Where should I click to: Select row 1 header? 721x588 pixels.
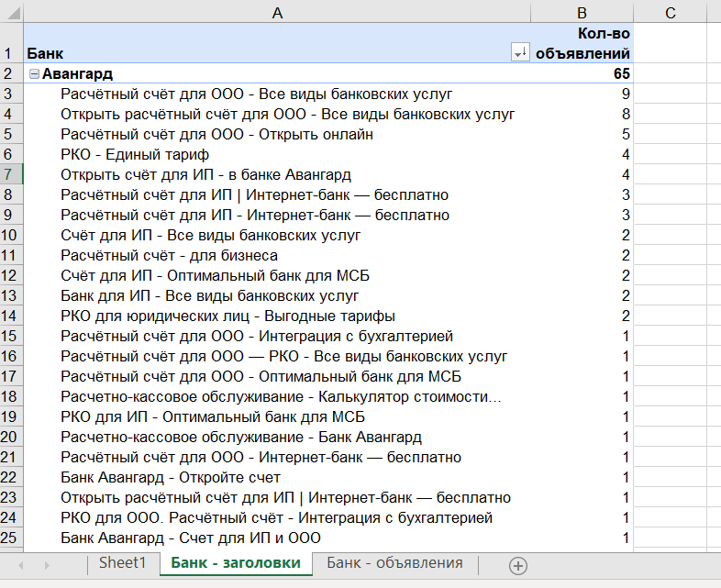pos(12,43)
